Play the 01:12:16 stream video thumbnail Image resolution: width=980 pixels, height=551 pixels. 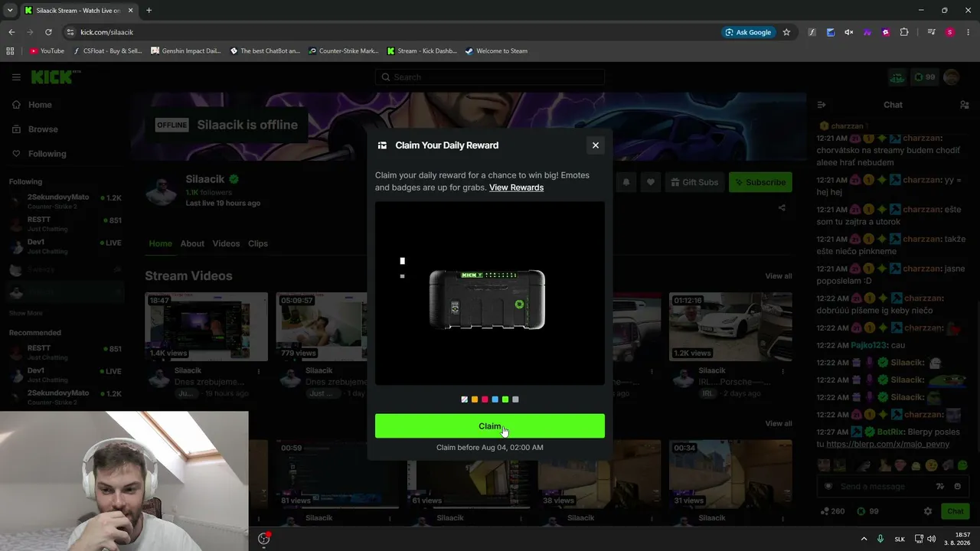point(730,327)
